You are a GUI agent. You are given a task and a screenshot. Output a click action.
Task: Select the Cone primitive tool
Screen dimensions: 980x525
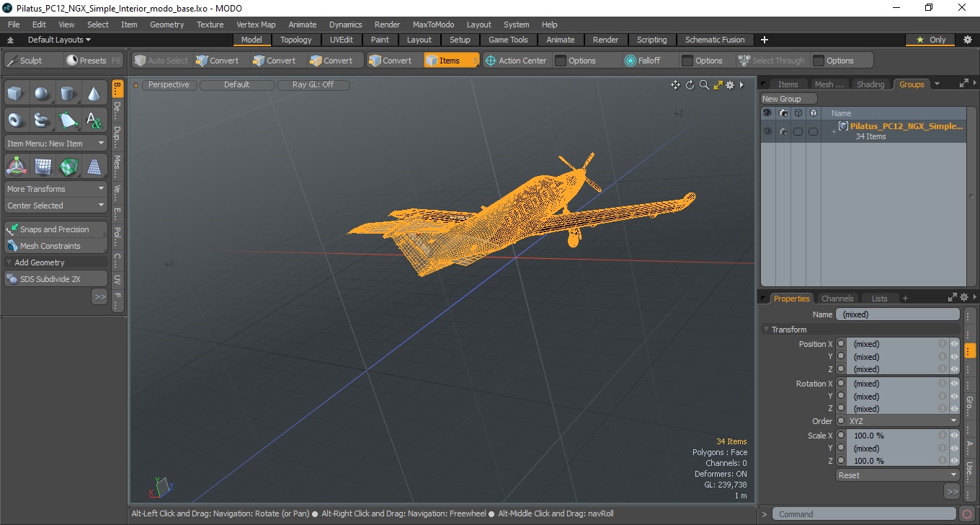pos(94,94)
